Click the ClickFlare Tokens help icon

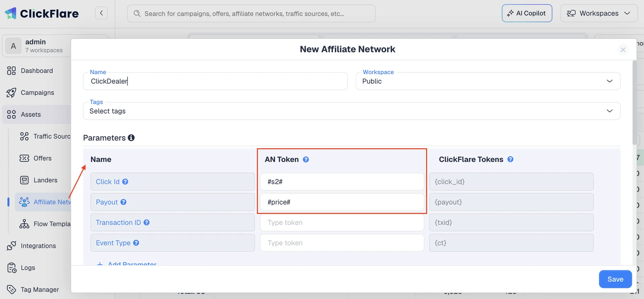click(510, 160)
